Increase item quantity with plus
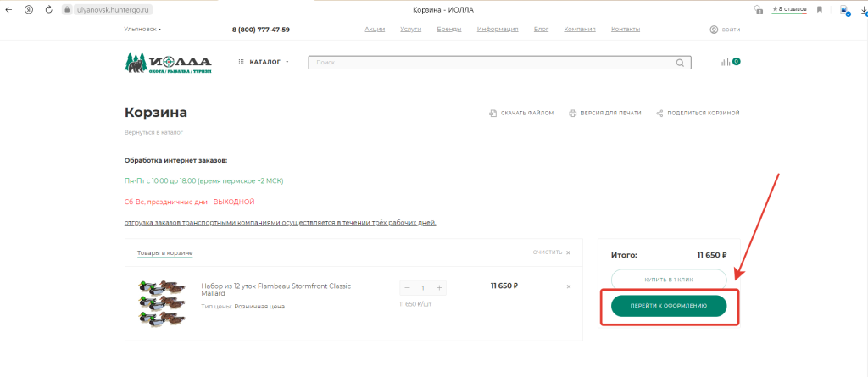 click(438, 288)
